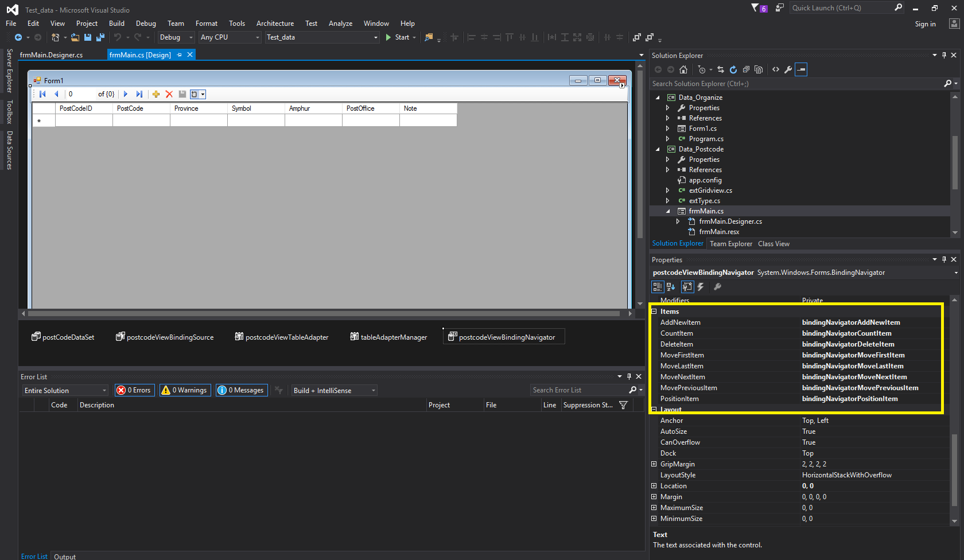The height and width of the screenshot is (560, 964).
Task: Switch to Team Explorer tab
Action: click(731, 244)
